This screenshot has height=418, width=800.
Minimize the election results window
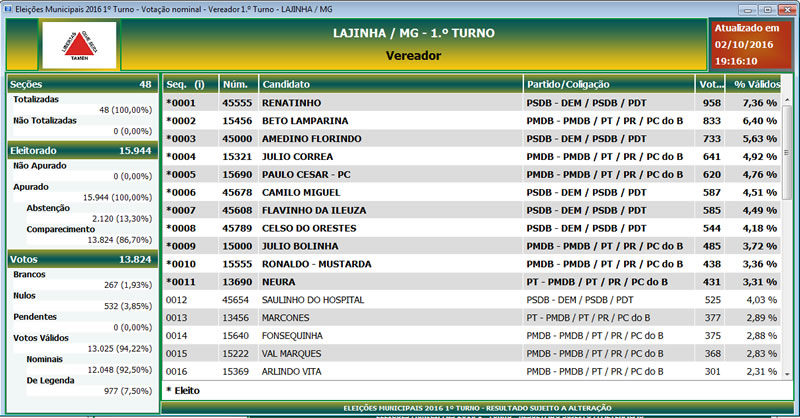(748, 10)
